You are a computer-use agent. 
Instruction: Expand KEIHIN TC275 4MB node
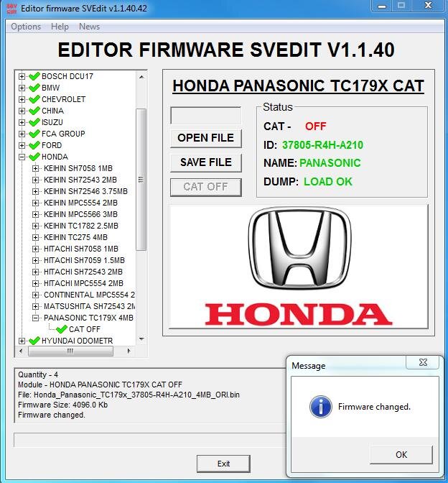[x=35, y=237]
